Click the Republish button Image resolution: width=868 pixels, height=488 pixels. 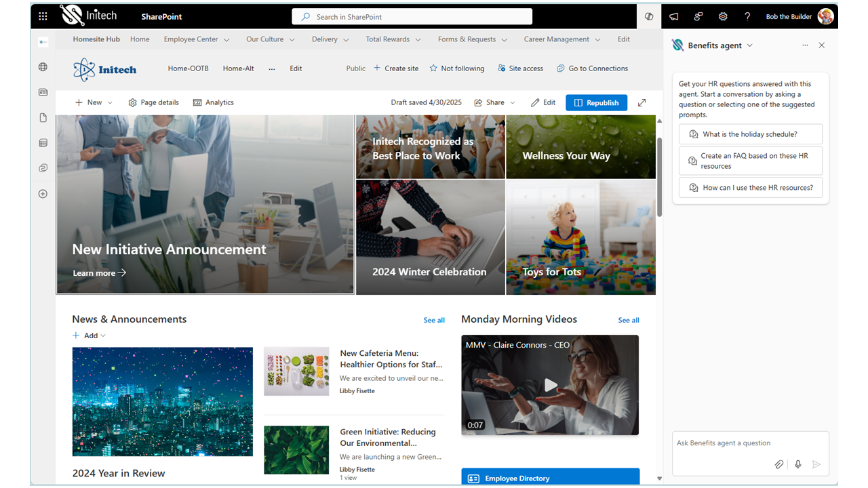pyautogui.click(x=596, y=102)
